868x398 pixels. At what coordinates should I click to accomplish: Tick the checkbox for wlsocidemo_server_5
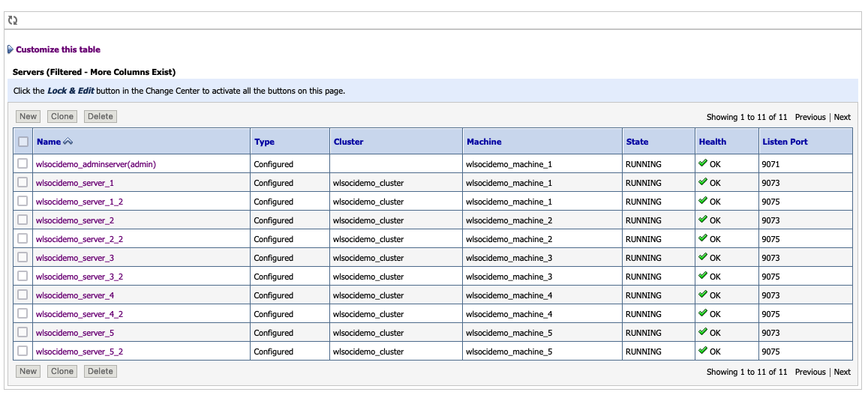click(x=23, y=332)
